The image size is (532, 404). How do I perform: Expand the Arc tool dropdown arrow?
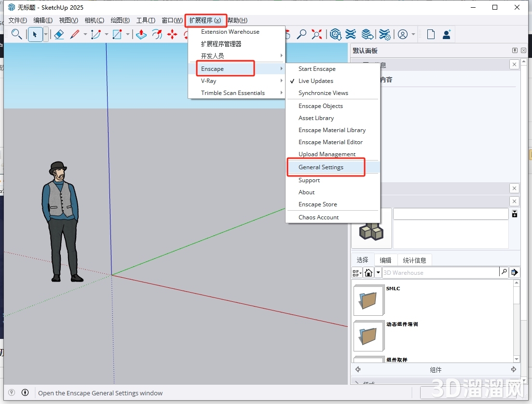[107, 34]
